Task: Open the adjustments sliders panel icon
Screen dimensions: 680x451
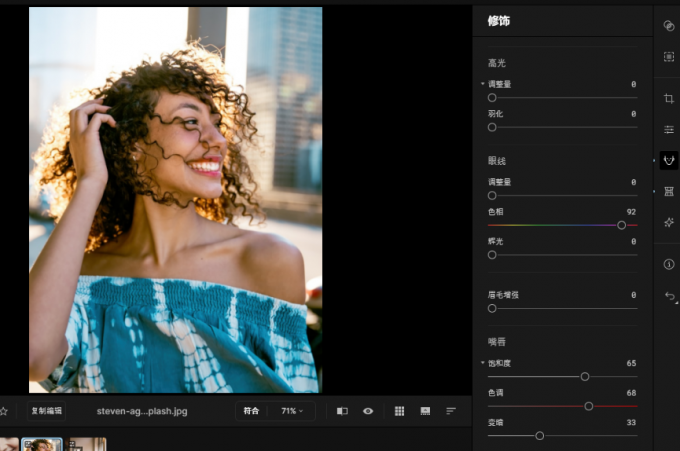Action: coord(669,130)
